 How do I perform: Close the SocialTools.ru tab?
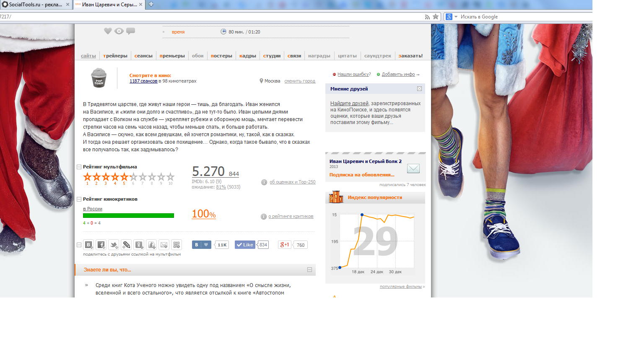point(68,5)
